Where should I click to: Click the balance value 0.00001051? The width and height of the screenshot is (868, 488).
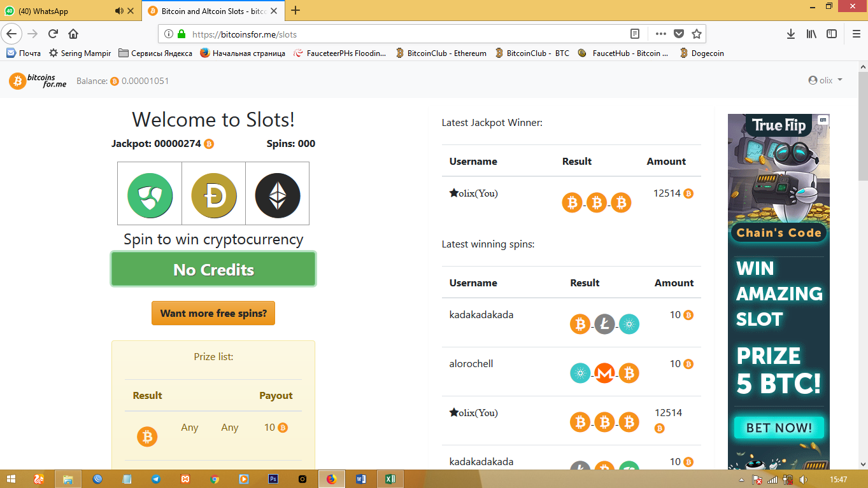145,81
